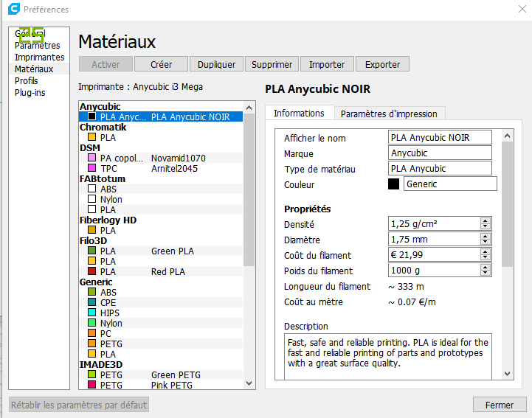
Task: Close the Préférences window
Action: pos(522,9)
